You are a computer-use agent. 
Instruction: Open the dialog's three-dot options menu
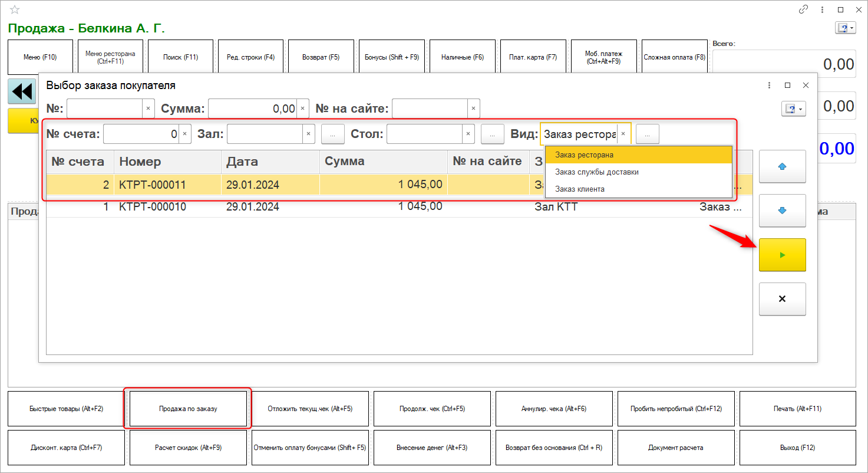769,86
